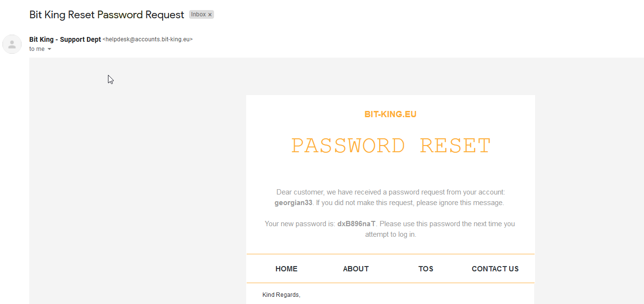644x304 pixels.
Task: Click the 'Kind Regards,' signature line
Action: (281, 295)
